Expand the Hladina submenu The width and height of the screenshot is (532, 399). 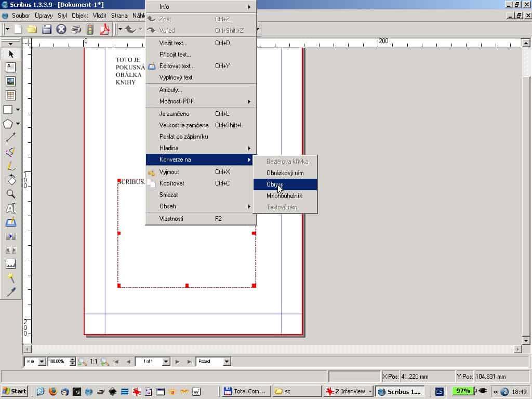click(x=201, y=148)
